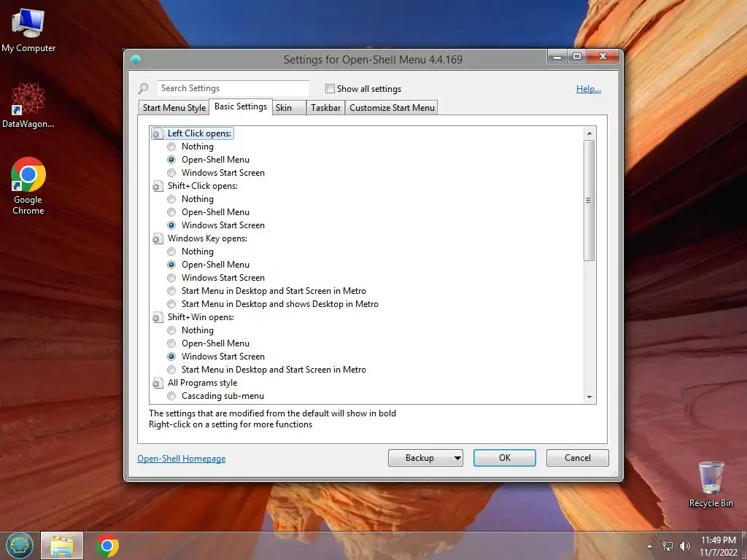Select the DataWagon shortcut icon on desktop
The image size is (747, 560).
pos(28,105)
